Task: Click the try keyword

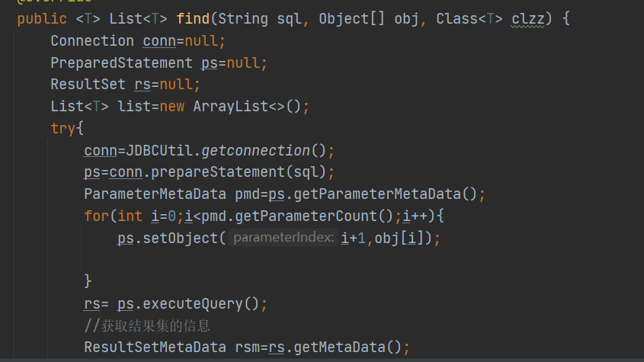Action: click(x=63, y=128)
